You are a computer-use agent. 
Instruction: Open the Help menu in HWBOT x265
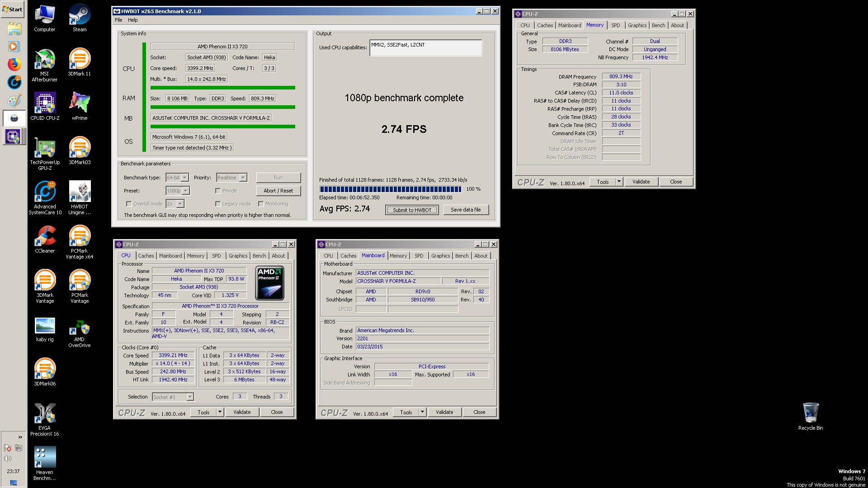point(132,20)
